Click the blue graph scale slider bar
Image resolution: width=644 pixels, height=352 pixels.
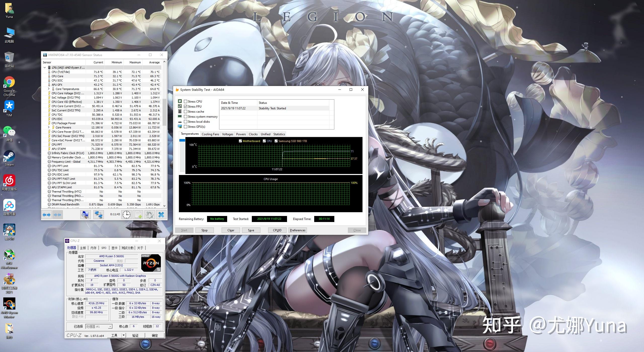tap(182, 140)
